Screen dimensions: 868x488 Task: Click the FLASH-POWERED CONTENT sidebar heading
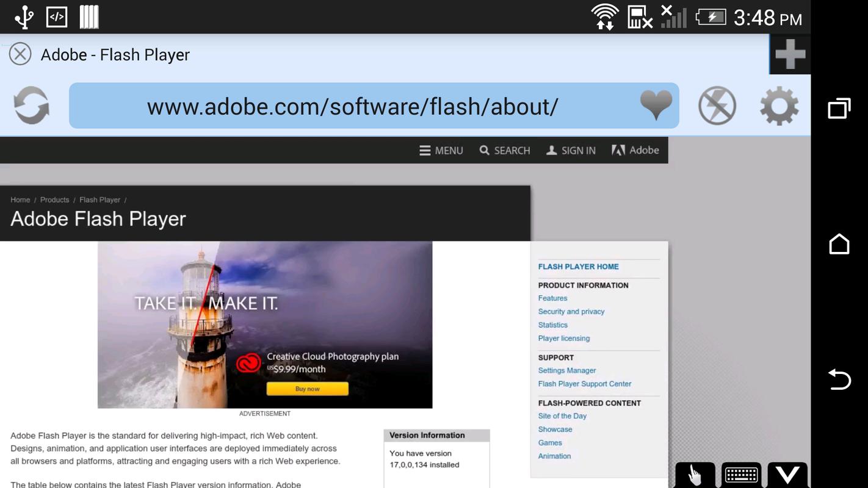tap(589, 403)
